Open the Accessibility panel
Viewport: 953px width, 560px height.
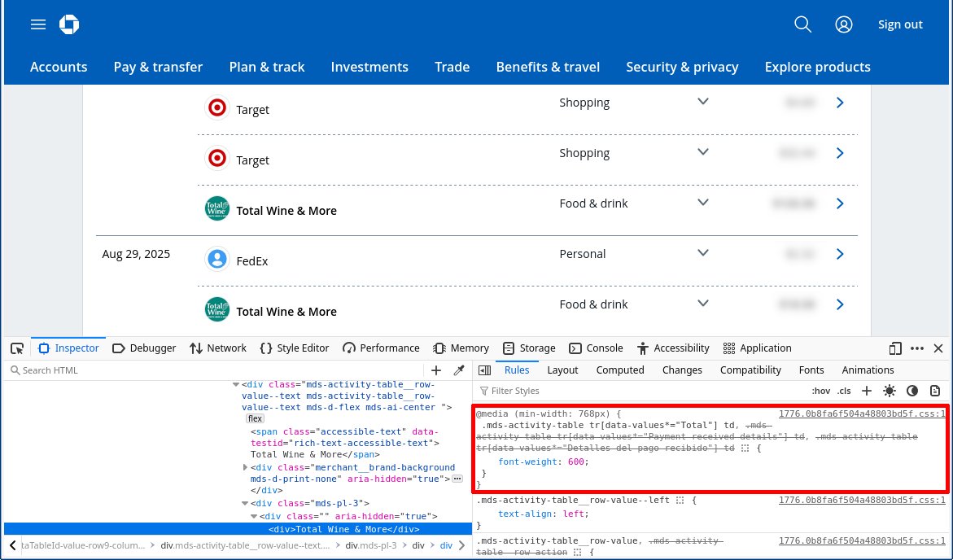[673, 348]
